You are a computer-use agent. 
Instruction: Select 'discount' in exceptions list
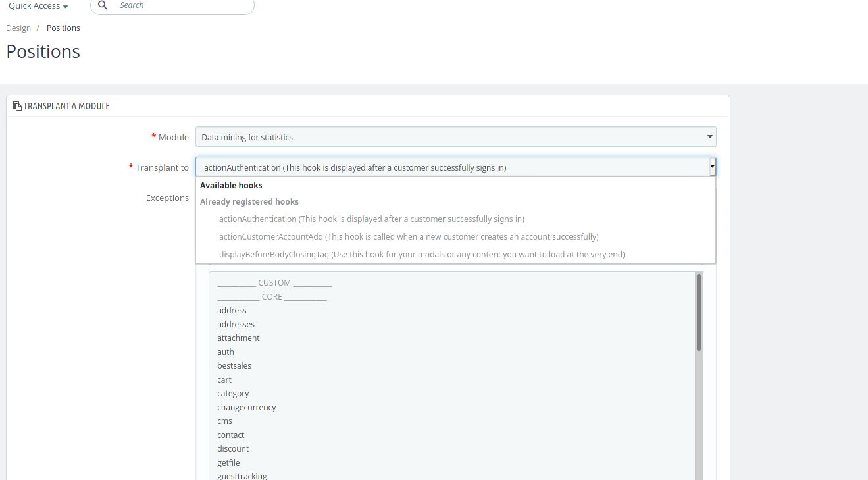pos(452,449)
